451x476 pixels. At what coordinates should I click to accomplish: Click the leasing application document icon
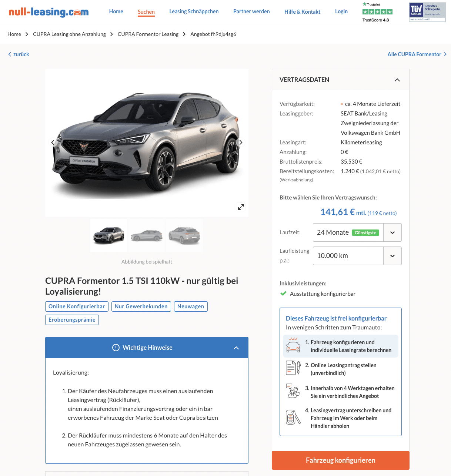293,368
